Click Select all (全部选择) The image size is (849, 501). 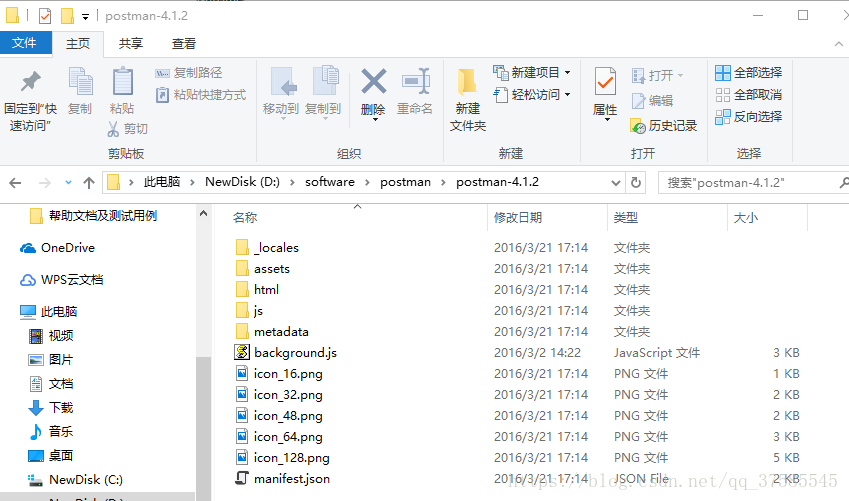click(x=749, y=73)
